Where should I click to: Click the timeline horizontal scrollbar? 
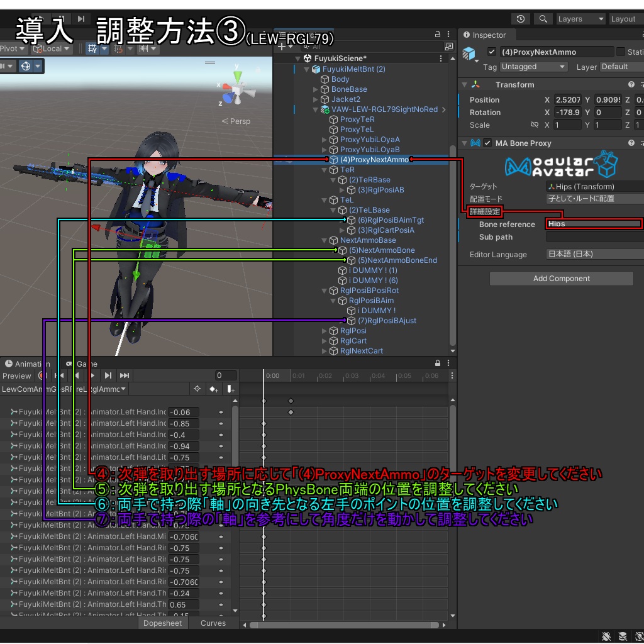(x=344, y=625)
